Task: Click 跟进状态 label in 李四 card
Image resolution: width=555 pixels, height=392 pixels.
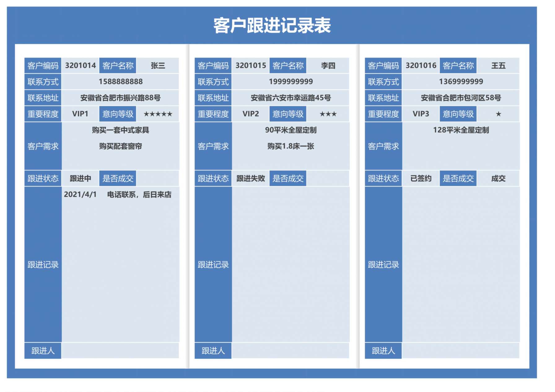Action: [x=213, y=179]
